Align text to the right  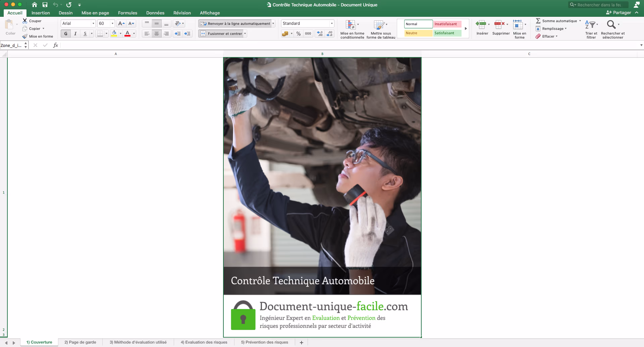click(x=166, y=34)
